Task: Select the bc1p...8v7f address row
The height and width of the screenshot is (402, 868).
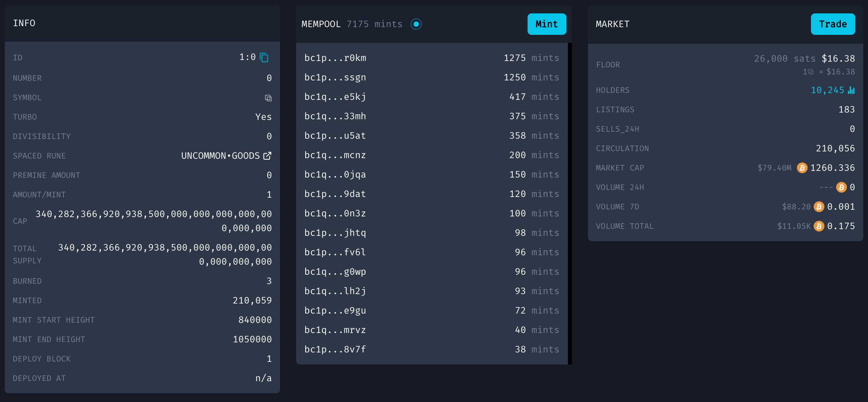Action: (335, 349)
